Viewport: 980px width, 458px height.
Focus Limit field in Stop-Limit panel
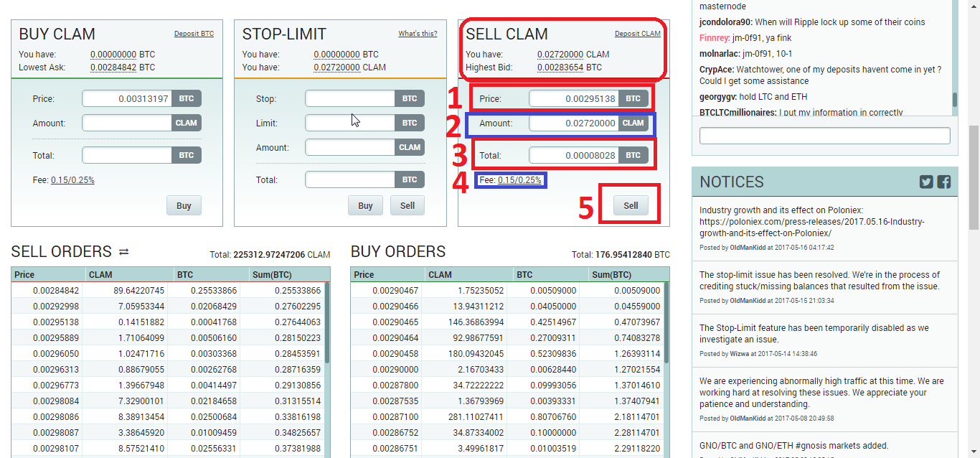pos(350,123)
